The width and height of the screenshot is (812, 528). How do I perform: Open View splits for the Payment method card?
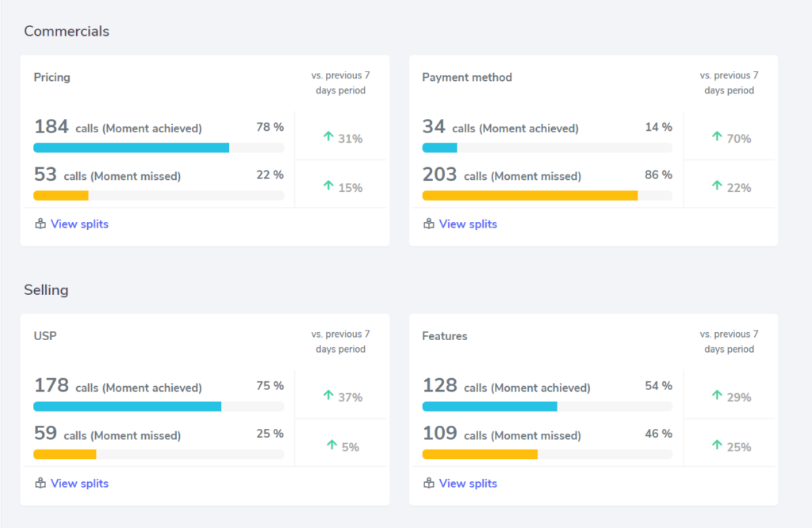(x=467, y=224)
